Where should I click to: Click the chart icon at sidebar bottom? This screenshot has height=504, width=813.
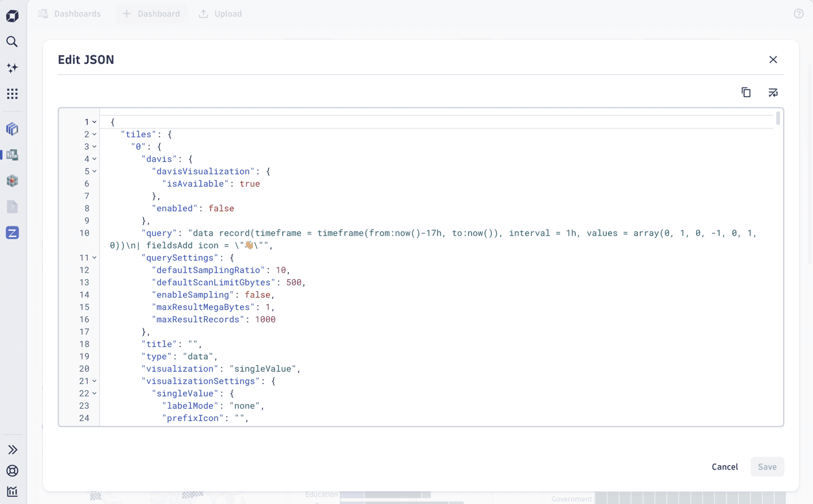(12, 492)
